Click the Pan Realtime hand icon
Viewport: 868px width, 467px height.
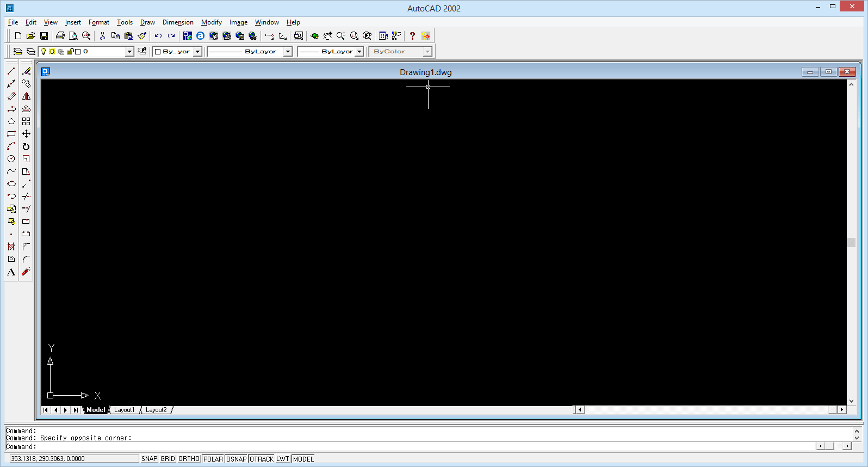click(328, 36)
